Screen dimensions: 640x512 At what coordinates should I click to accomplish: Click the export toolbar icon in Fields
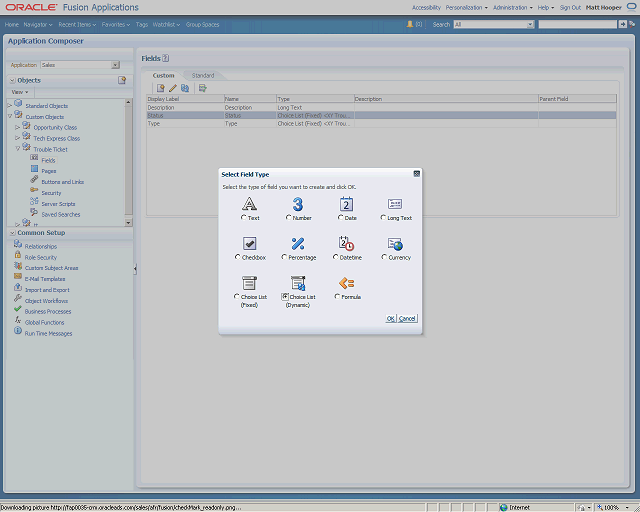pyautogui.click(x=202, y=88)
